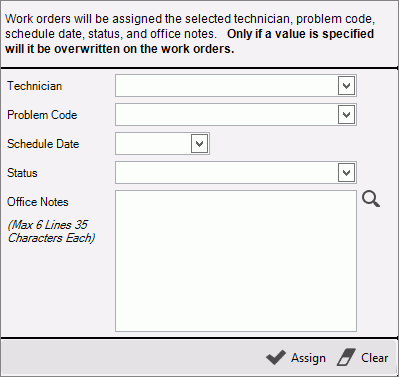399x377 pixels.
Task: Open the Office Notes magnifier lookup icon
Action: tap(371, 199)
